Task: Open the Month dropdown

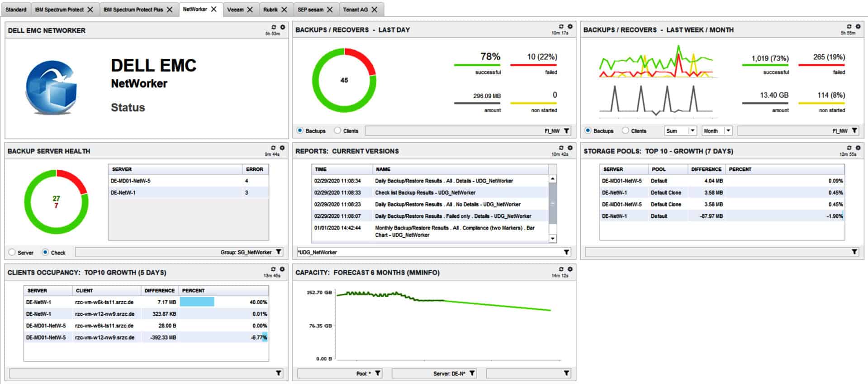Action: pyautogui.click(x=728, y=131)
